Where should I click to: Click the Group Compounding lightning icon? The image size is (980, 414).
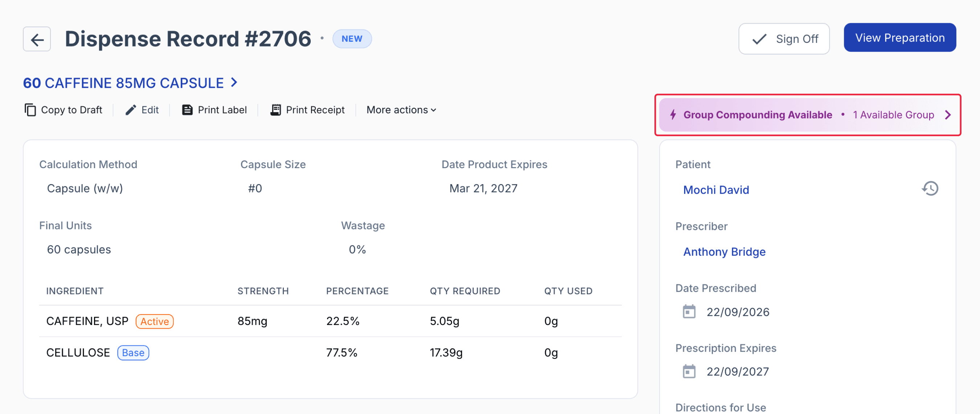pyautogui.click(x=673, y=114)
